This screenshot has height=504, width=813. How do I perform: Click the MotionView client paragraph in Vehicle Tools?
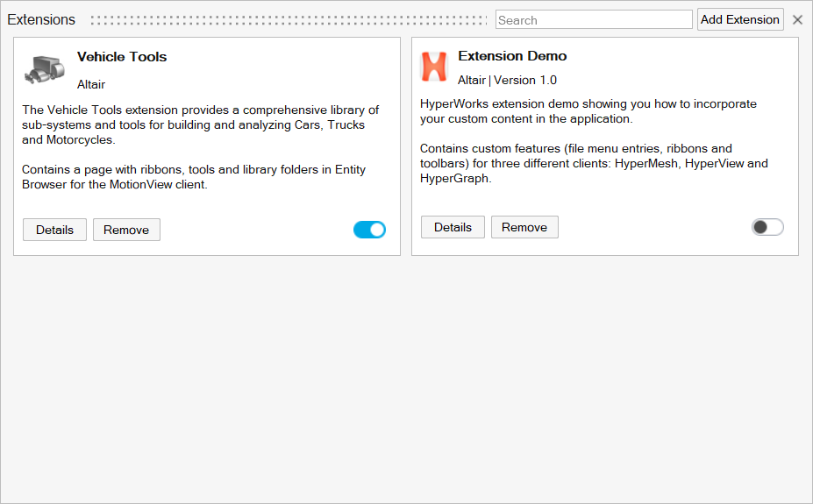click(x=194, y=177)
